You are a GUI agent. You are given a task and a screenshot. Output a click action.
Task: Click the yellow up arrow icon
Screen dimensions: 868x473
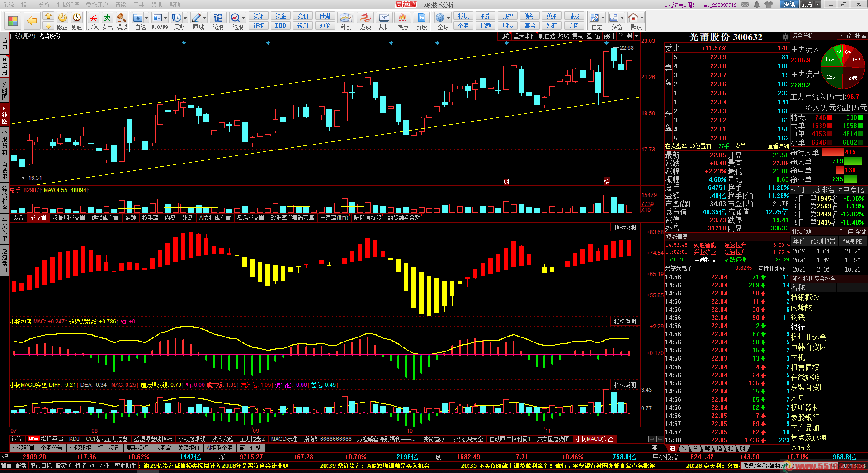pos(48,16)
